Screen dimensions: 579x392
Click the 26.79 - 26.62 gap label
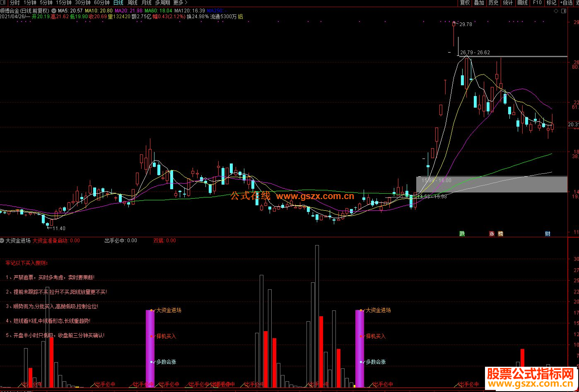[x=475, y=53]
